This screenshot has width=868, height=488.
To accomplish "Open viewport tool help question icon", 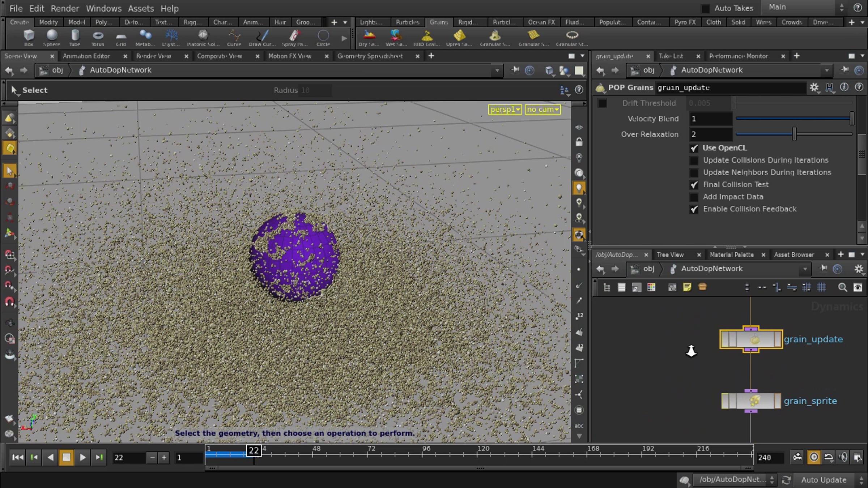I will [x=579, y=90].
